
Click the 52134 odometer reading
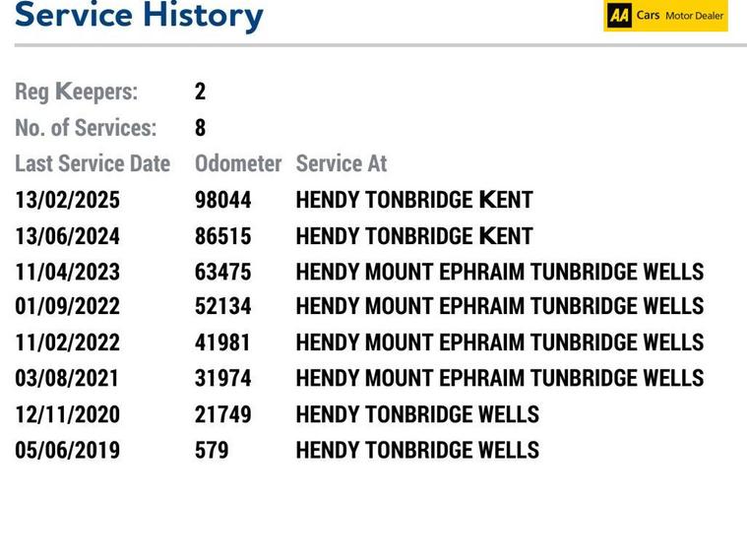(223, 306)
